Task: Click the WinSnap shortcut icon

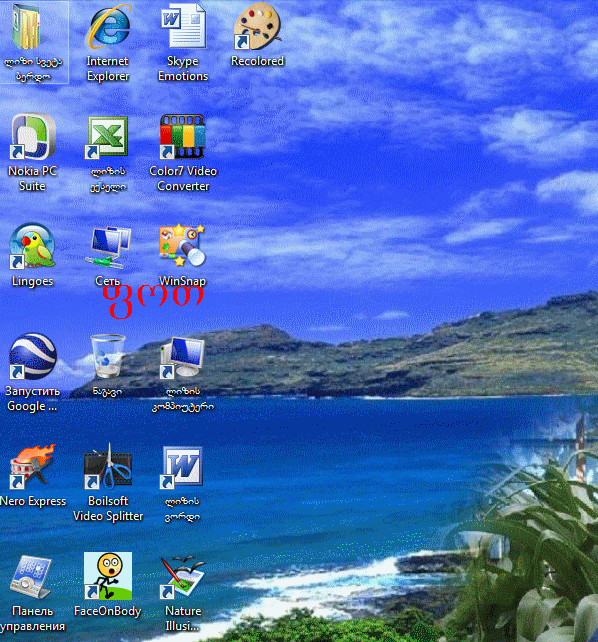Action: [182, 246]
